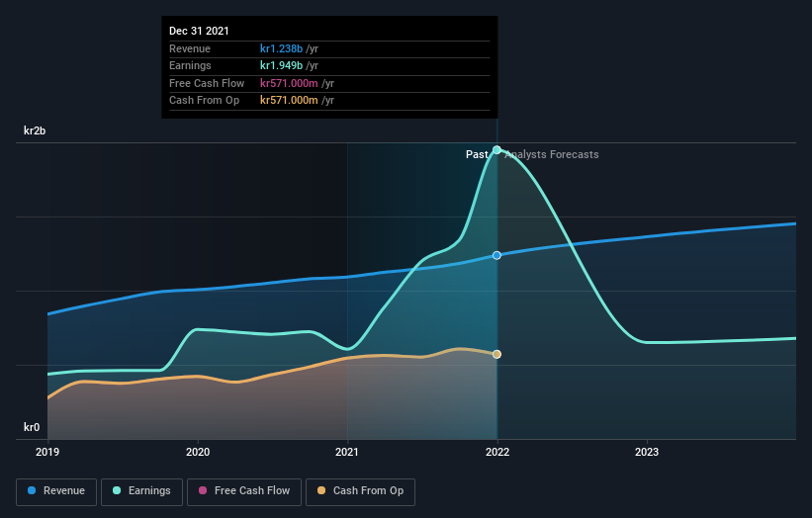The image size is (812, 518).
Task: Click the Free Cash Flow tooltip label
Action: pyautogui.click(x=207, y=83)
